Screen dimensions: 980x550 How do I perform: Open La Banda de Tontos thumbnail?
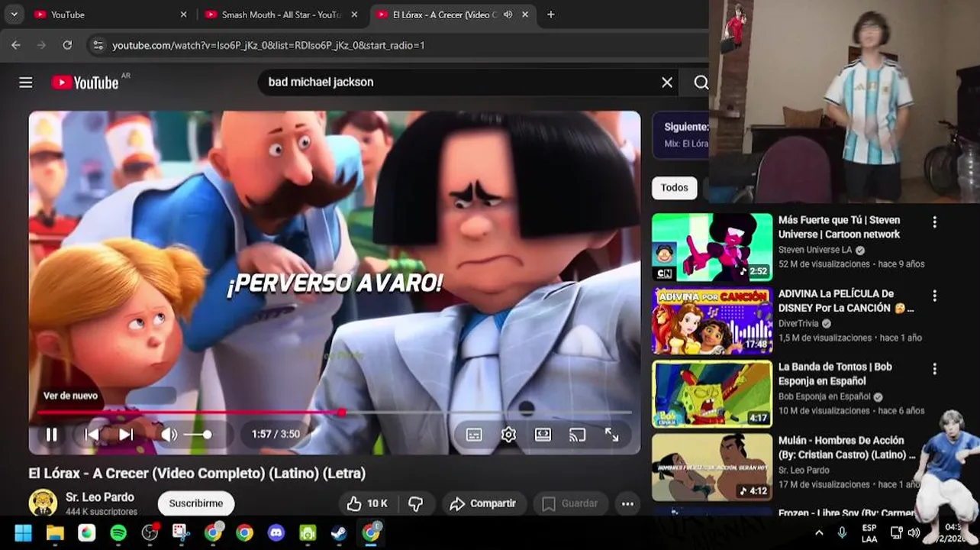712,394
